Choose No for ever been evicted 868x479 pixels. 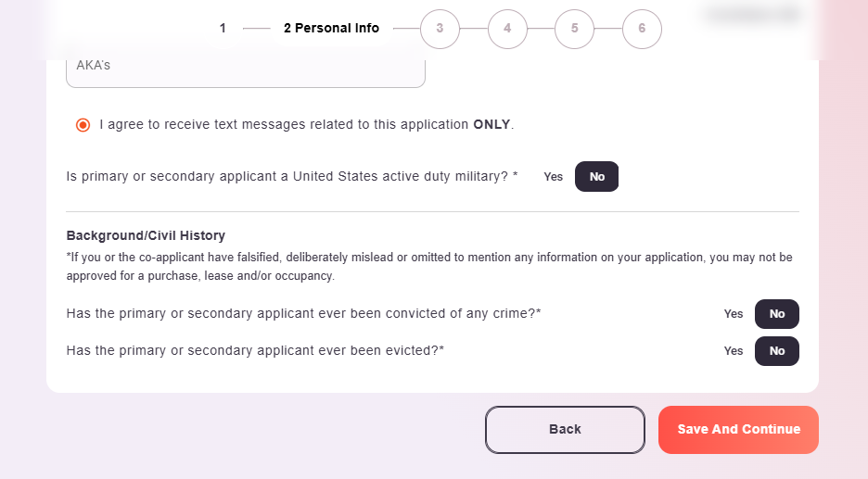tap(777, 351)
